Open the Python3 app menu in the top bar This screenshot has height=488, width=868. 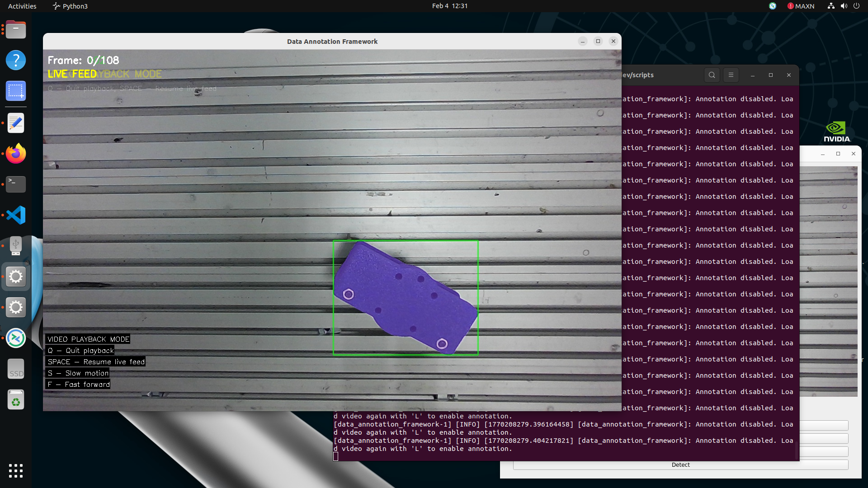(70, 6)
